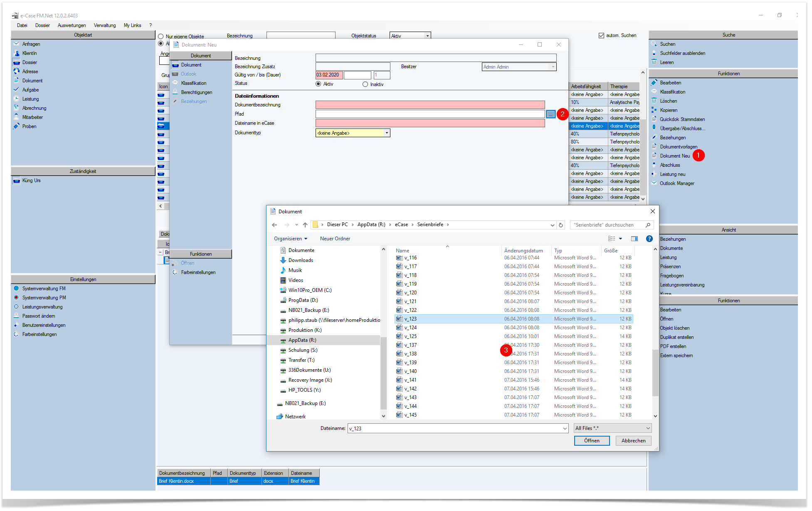Viewport: 812px width, 511px height.
Task: Open Besitzer Admin Admin dropdown
Action: pyautogui.click(x=553, y=67)
